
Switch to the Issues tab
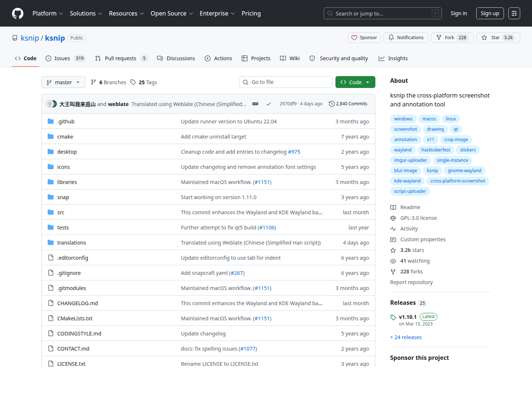65,58
